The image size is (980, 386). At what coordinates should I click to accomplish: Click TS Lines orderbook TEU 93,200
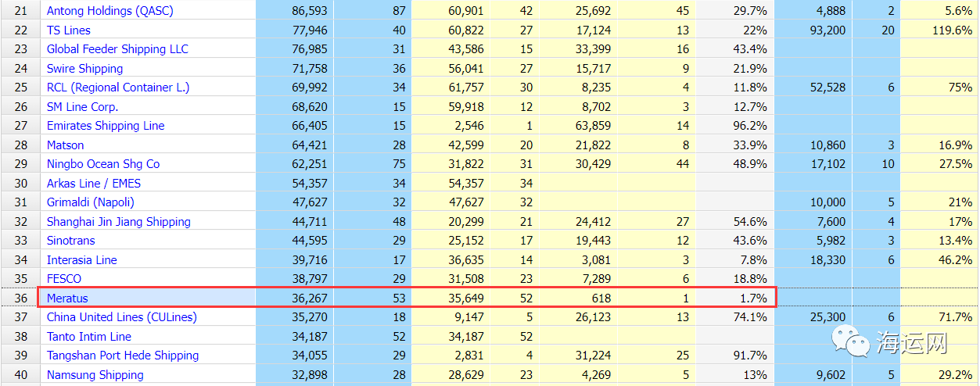(827, 30)
